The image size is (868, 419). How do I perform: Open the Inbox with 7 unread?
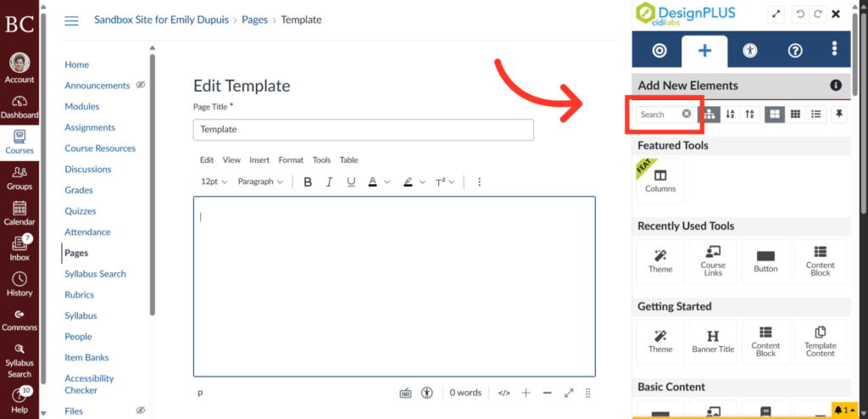click(19, 249)
